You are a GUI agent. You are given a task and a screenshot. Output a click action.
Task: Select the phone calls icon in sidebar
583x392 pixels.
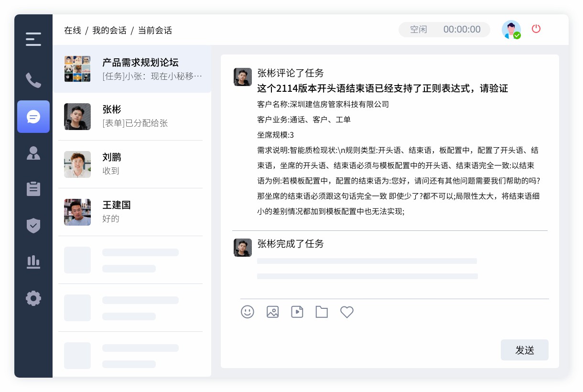(33, 80)
